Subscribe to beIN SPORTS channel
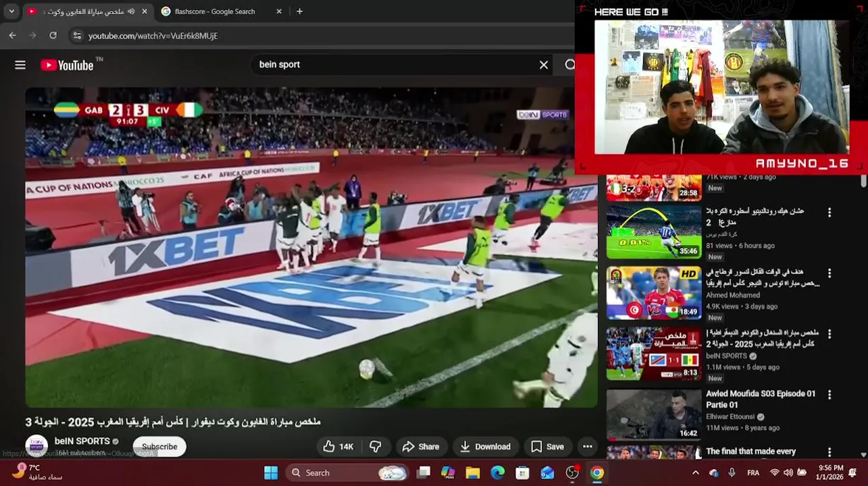 pos(159,446)
